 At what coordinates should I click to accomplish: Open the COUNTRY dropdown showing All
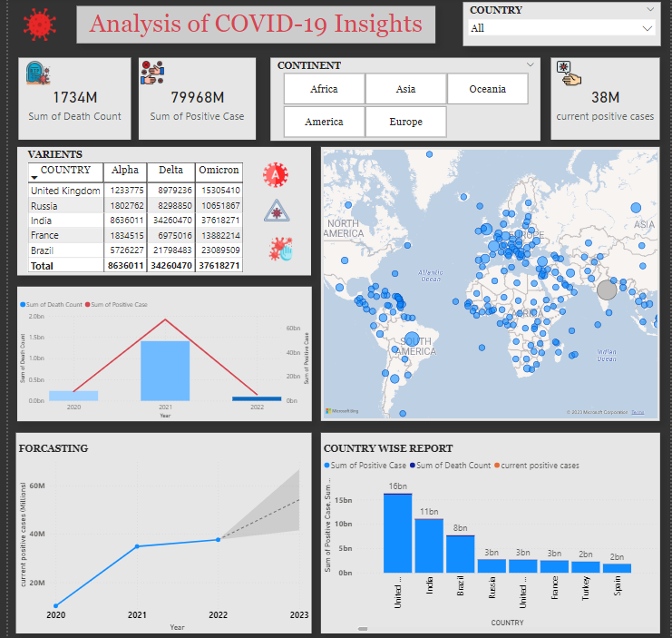560,28
